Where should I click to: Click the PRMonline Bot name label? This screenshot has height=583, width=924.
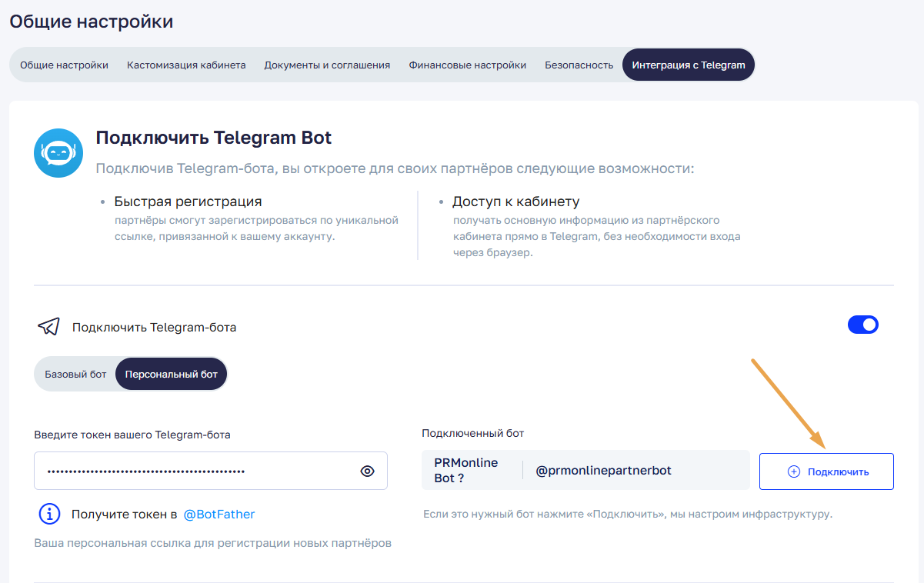[466, 470]
